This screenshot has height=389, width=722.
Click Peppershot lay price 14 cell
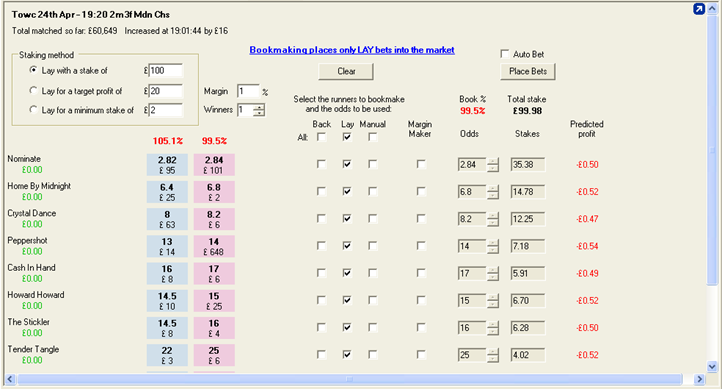pos(214,246)
